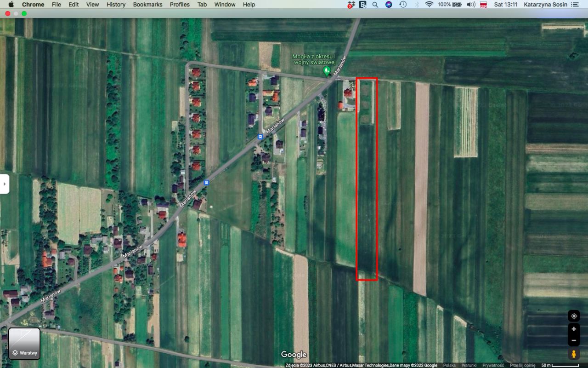Viewport: 588px width, 368px height.
Task: Open the View menu
Action: (x=92, y=5)
